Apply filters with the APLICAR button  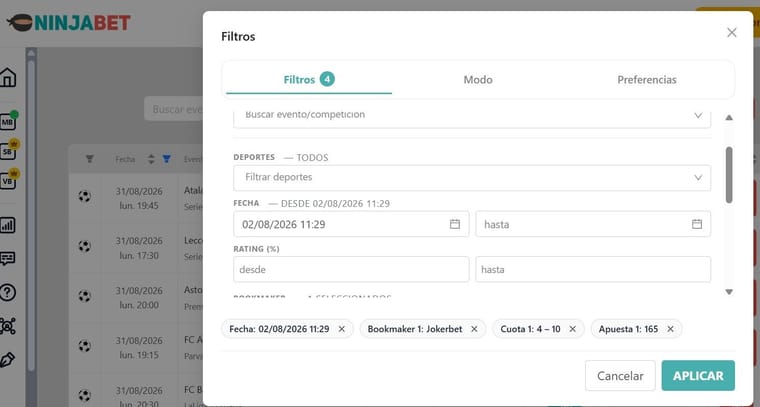698,376
